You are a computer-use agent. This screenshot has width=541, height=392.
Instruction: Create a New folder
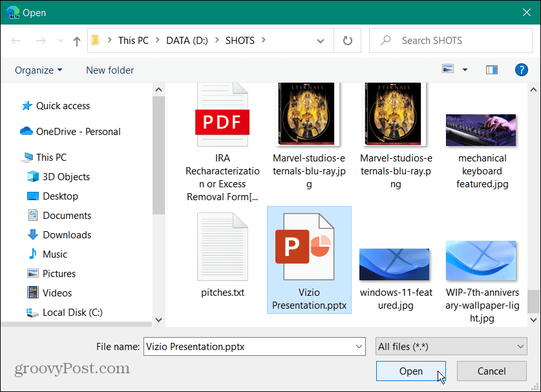(109, 70)
